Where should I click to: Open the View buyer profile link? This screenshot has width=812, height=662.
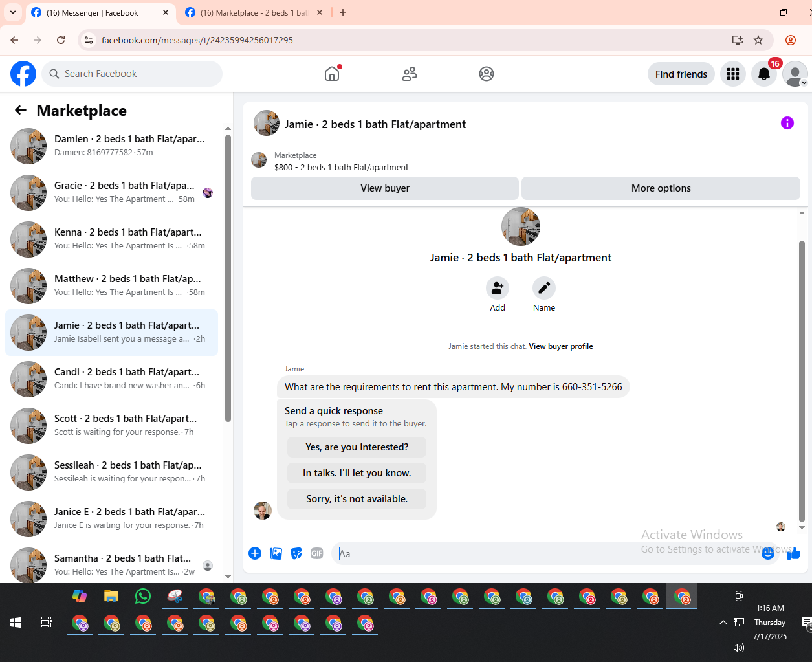(x=561, y=346)
